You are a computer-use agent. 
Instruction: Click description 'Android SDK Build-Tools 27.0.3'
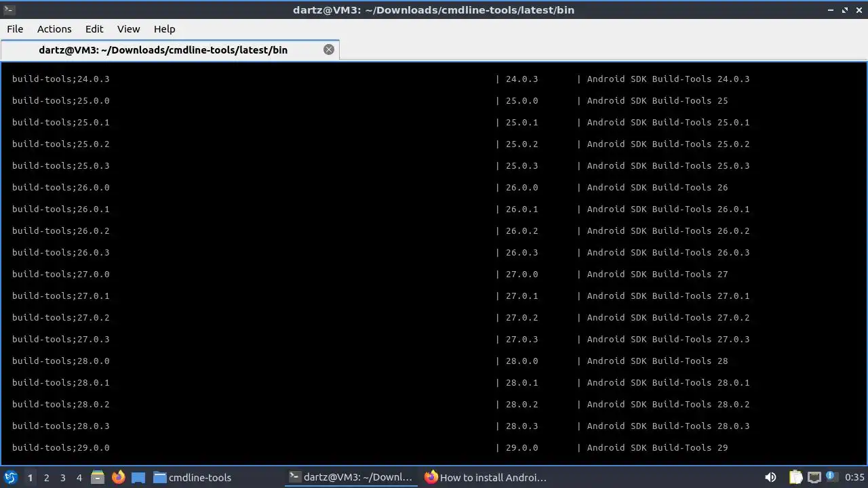(x=668, y=340)
